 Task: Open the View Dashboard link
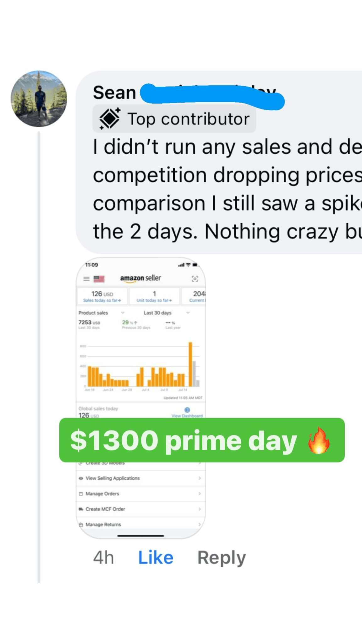[187, 416]
